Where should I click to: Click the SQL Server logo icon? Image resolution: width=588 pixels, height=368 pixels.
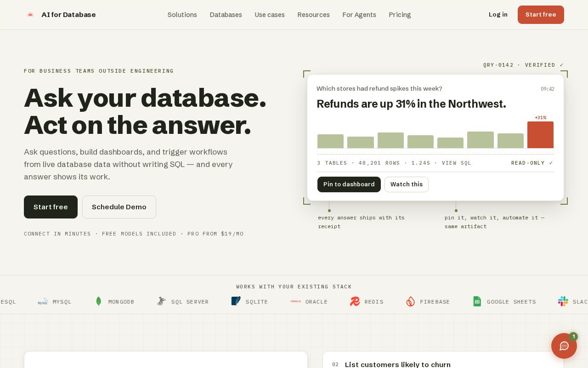(161, 302)
